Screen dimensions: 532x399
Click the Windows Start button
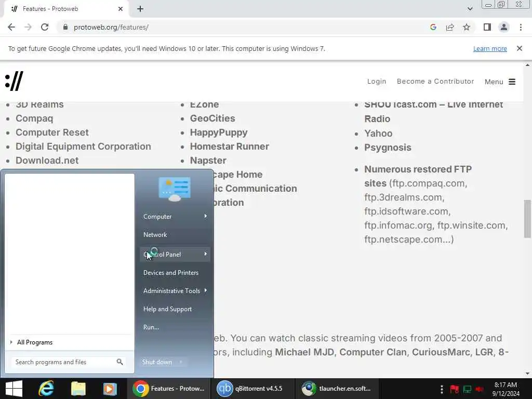14,389
